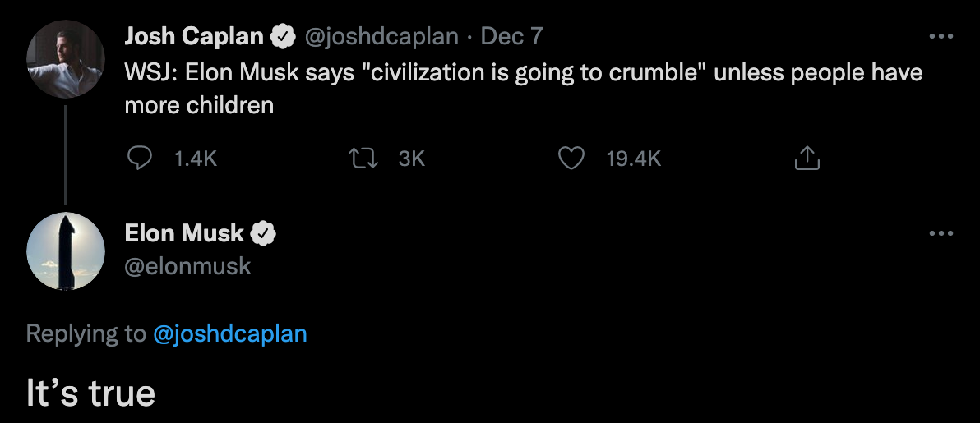Open Elon Musk's rocket profile picture

click(x=66, y=251)
